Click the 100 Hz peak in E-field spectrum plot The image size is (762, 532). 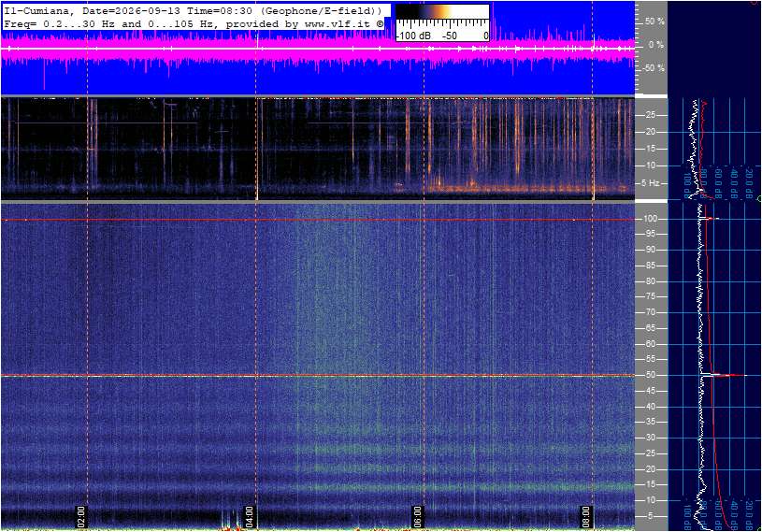click(710, 219)
